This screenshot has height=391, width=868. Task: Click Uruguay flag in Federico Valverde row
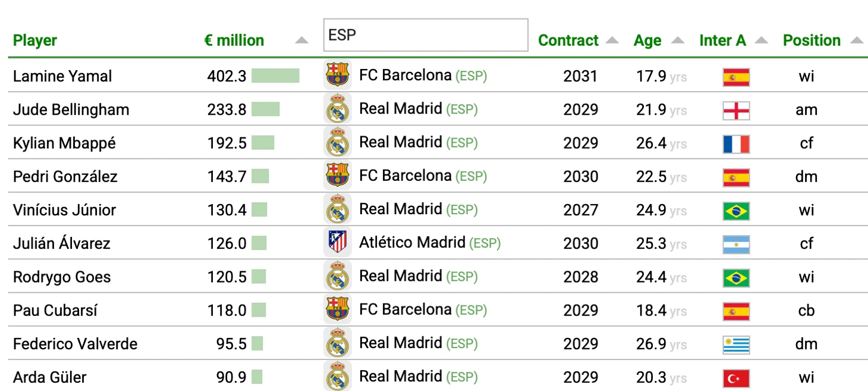coord(735,345)
